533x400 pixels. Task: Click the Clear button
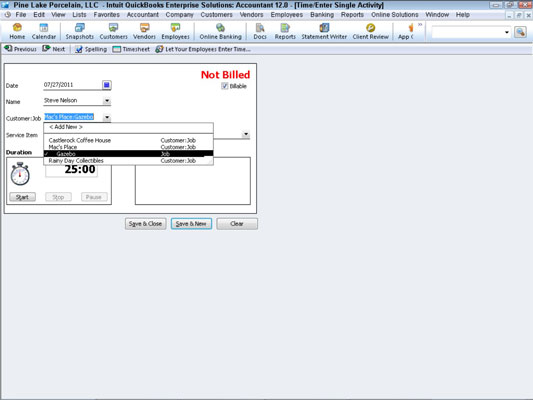tap(237, 224)
